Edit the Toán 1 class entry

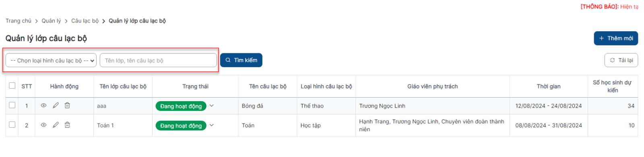(56, 125)
